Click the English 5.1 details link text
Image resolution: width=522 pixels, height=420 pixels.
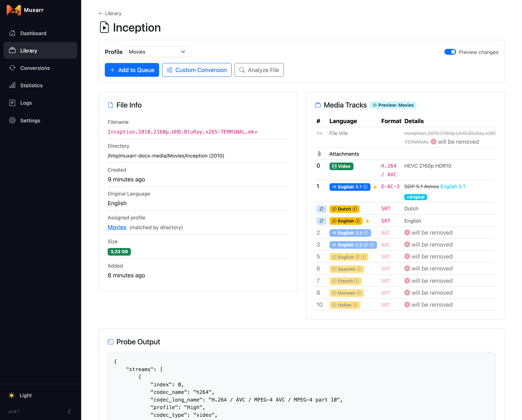pyautogui.click(x=453, y=186)
